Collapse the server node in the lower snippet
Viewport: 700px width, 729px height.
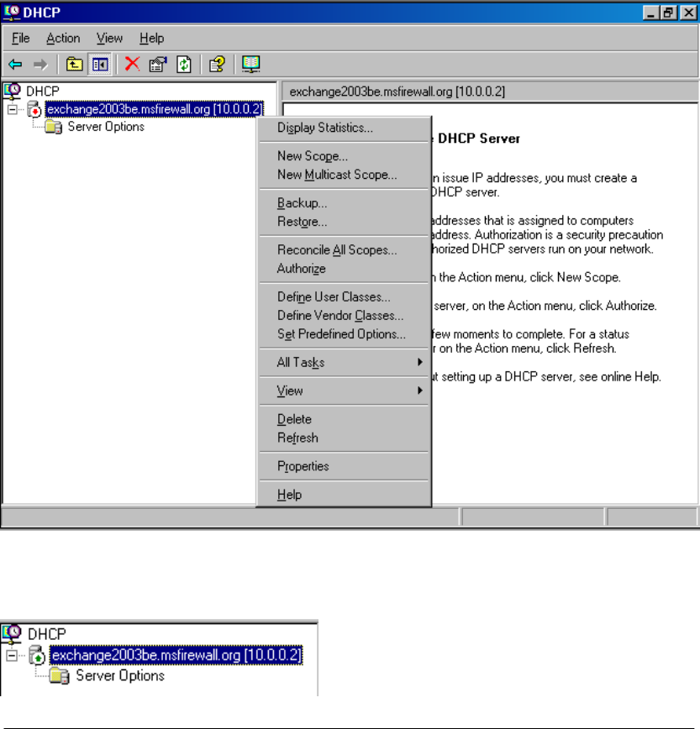point(12,656)
